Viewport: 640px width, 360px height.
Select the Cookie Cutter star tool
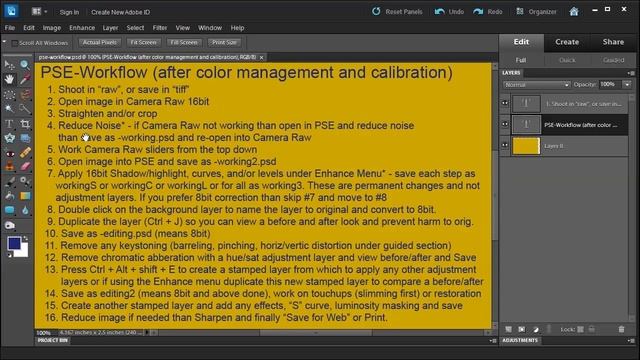pyautogui.click(x=9, y=138)
